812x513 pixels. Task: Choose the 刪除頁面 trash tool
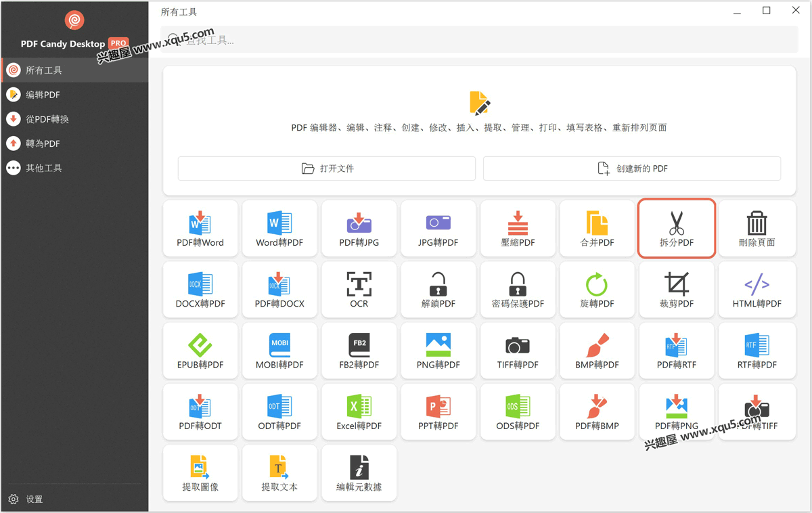click(757, 229)
